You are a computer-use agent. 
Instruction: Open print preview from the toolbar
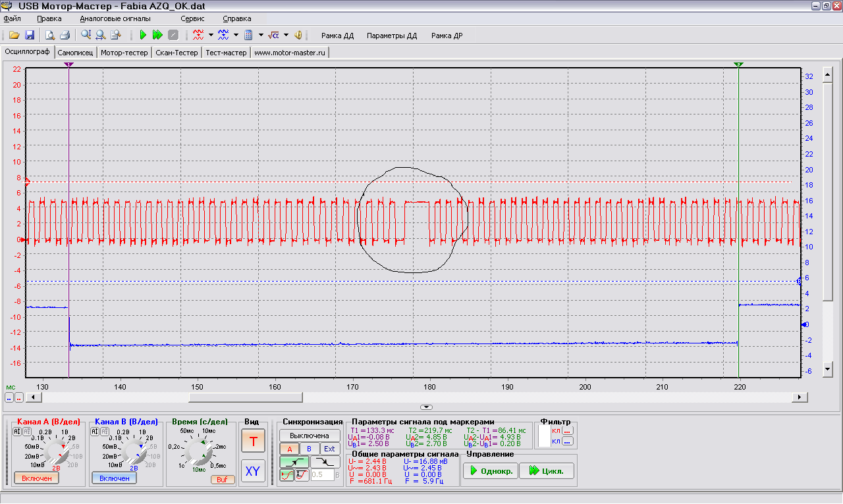pyautogui.click(x=50, y=36)
